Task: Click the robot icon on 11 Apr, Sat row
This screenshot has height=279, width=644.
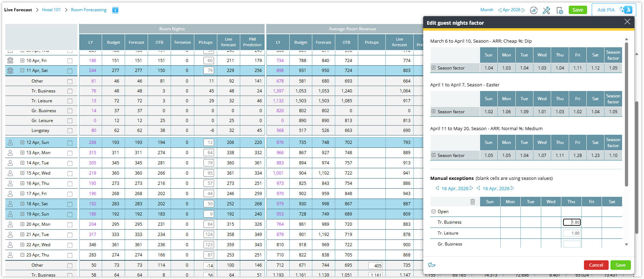Action: tap(10, 71)
